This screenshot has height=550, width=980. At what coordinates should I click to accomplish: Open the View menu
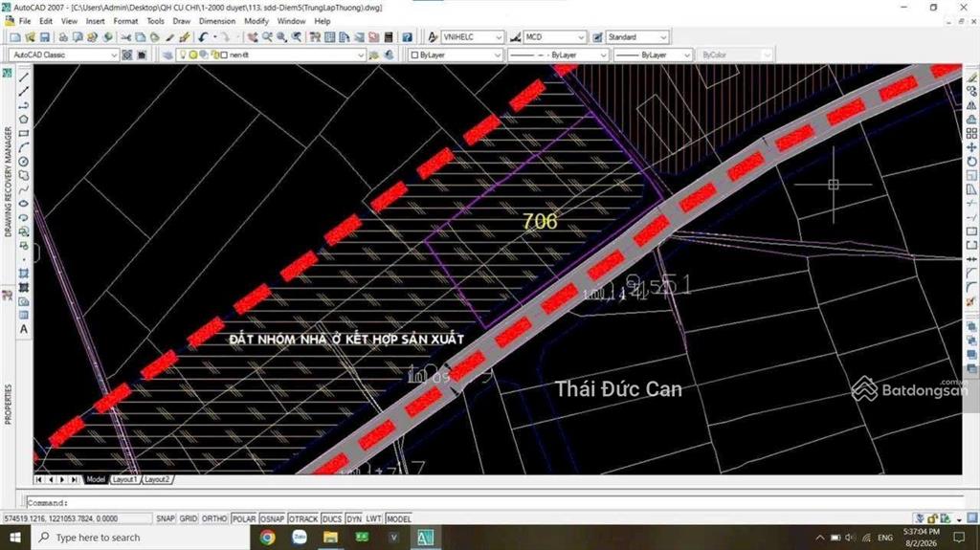coord(69,21)
